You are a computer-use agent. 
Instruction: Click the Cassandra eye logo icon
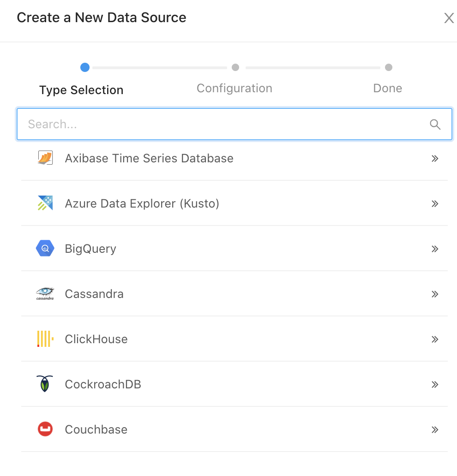45,294
